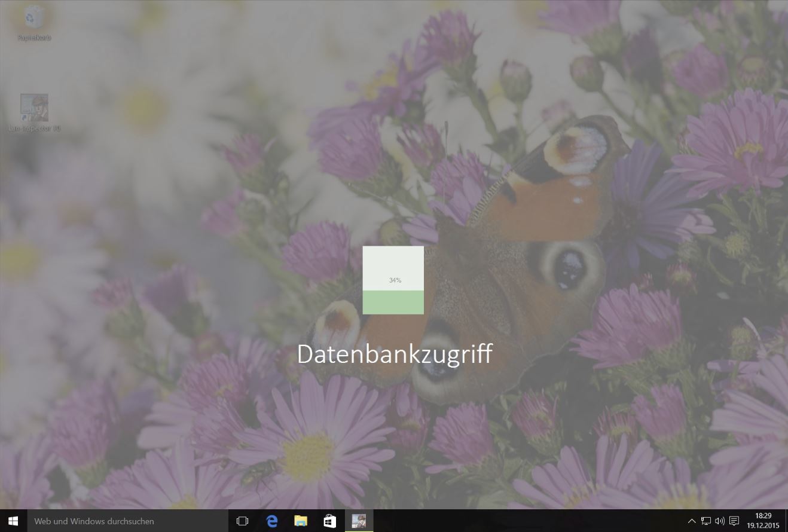Screen dimensions: 788x532
Task: Launch the Lan-Inspector 10 desktop shortcut
Action: tap(33, 108)
